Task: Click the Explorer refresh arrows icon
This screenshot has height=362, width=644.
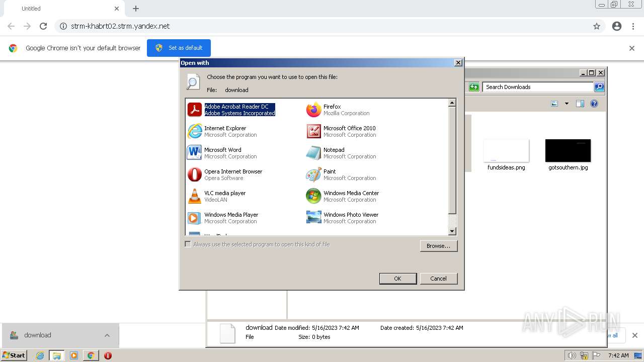Action: click(474, 87)
